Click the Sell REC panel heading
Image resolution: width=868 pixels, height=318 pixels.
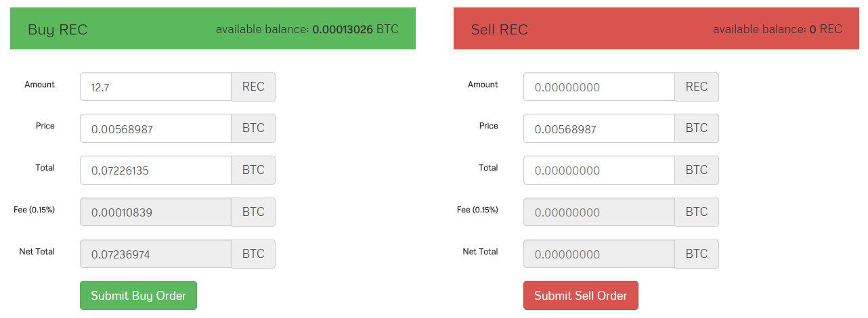499,30
